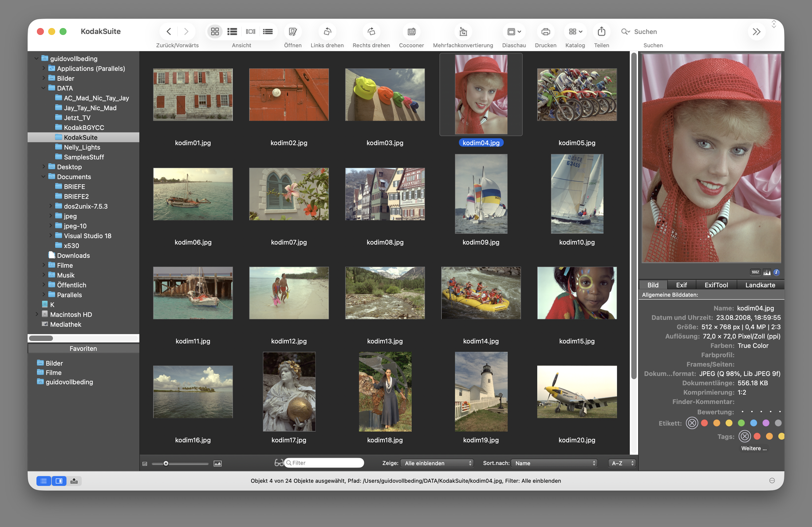Open the Cocooner tool
Viewport: 812px width, 527px height.
(411, 31)
